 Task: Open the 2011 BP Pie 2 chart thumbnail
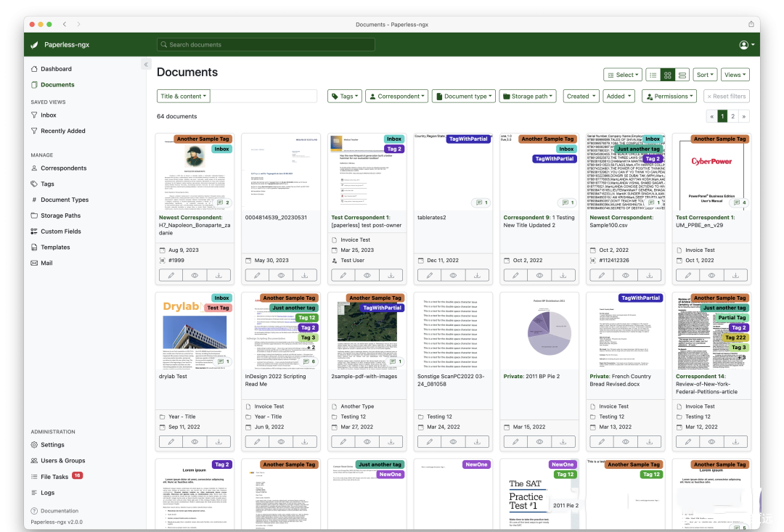[539, 331]
